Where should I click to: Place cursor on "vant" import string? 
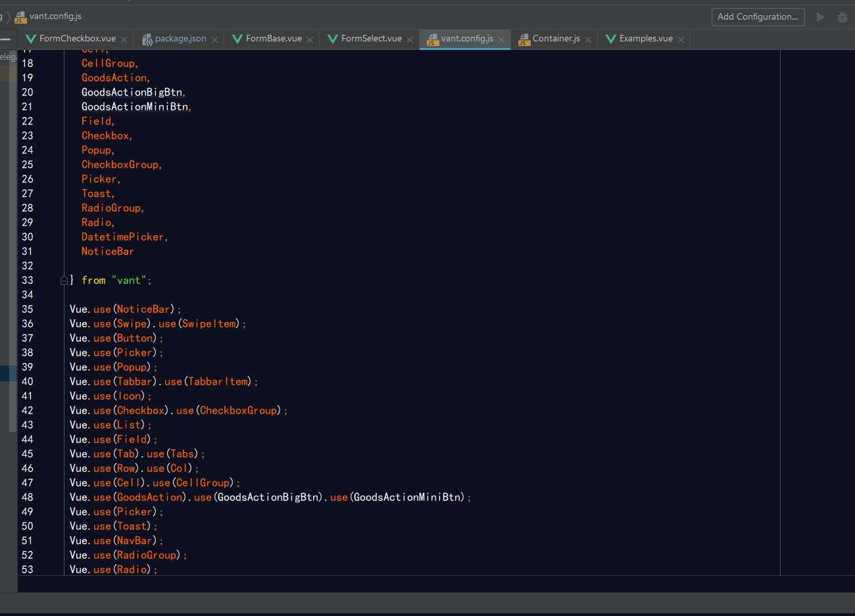[129, 281]
